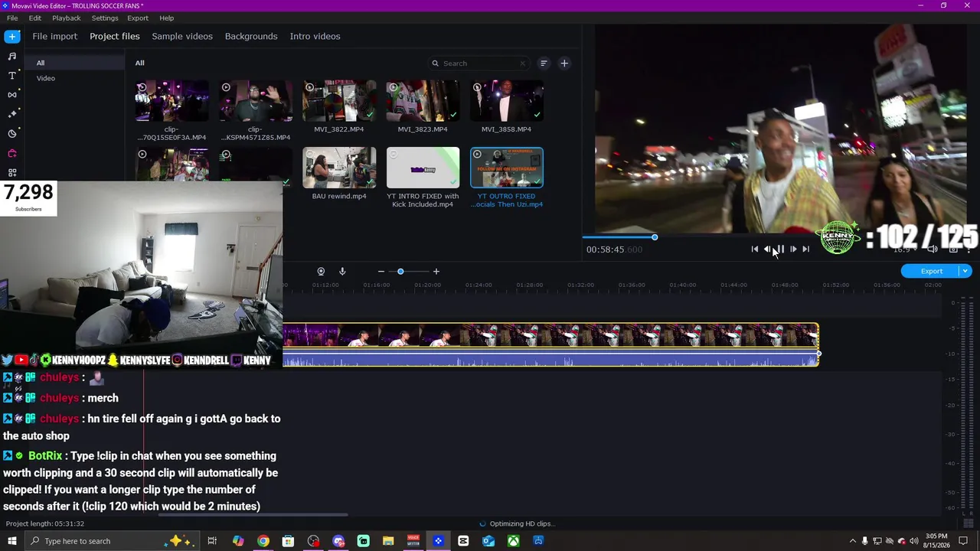The height and width of the screenshot is (551, 980).
Task: Click the 01:24:00 mark on timeline ruler
Action: coord(479,285)
